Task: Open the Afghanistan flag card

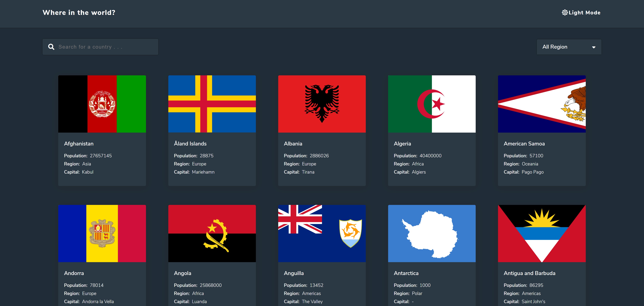Action: point(102,104)
